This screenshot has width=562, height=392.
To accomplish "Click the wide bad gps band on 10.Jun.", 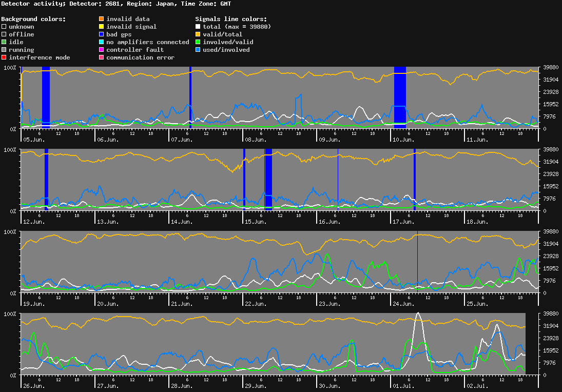I will [400, 97].
